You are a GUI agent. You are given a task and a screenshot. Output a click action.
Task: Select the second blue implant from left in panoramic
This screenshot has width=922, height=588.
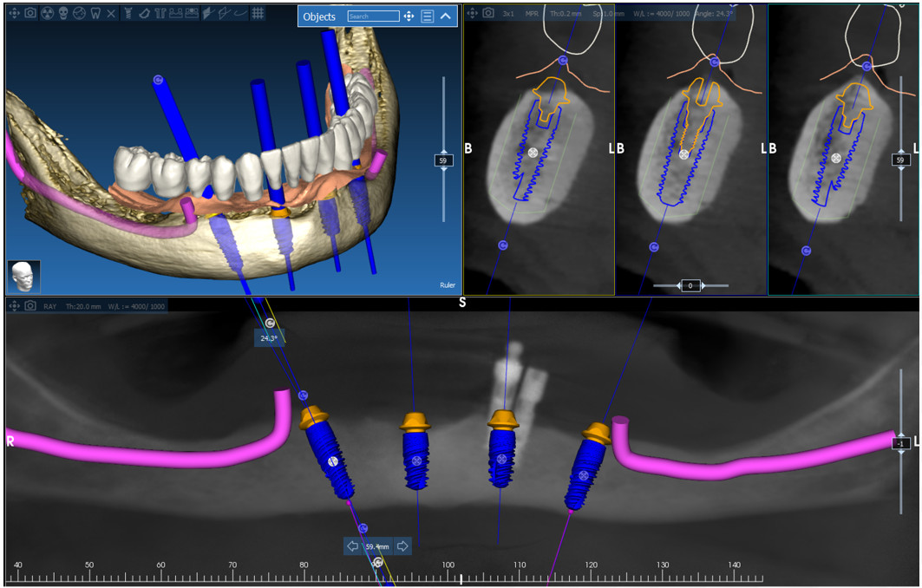click(x=416, y=459)
